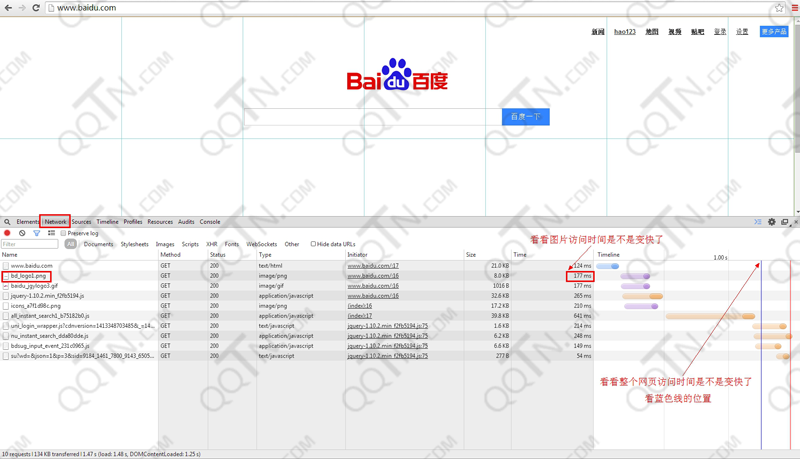
Task: Sort requests by Name column header
Action: (79, 254)
